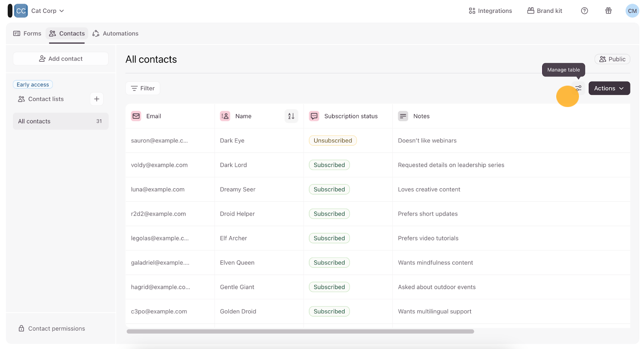The image size is (644, 349).
Task: Click the horizontal table scrollbar
Action: [300, 331]
